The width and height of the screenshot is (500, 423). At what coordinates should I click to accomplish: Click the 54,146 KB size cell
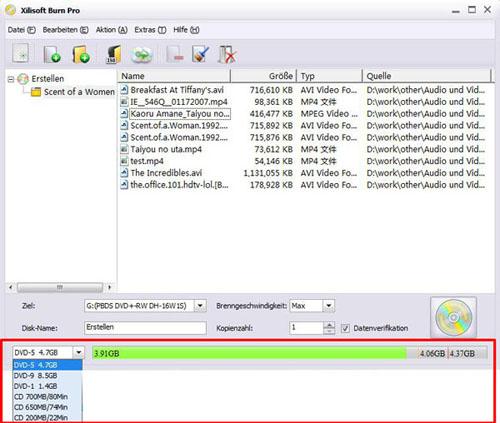point(274,161)
